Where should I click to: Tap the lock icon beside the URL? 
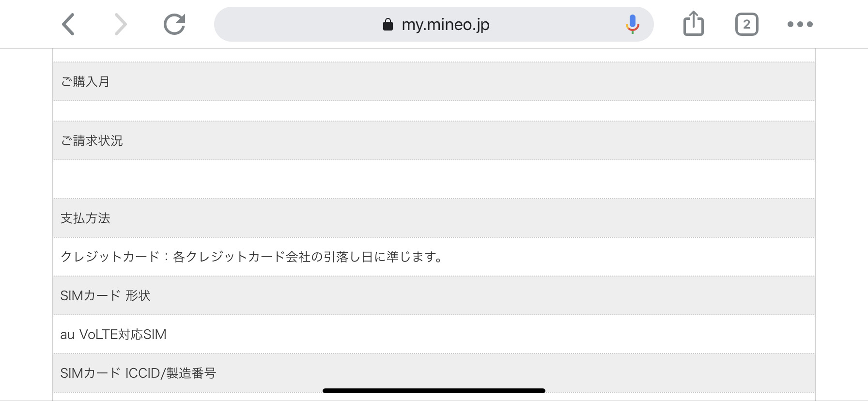pyautogui.click(x=387, y=24)
